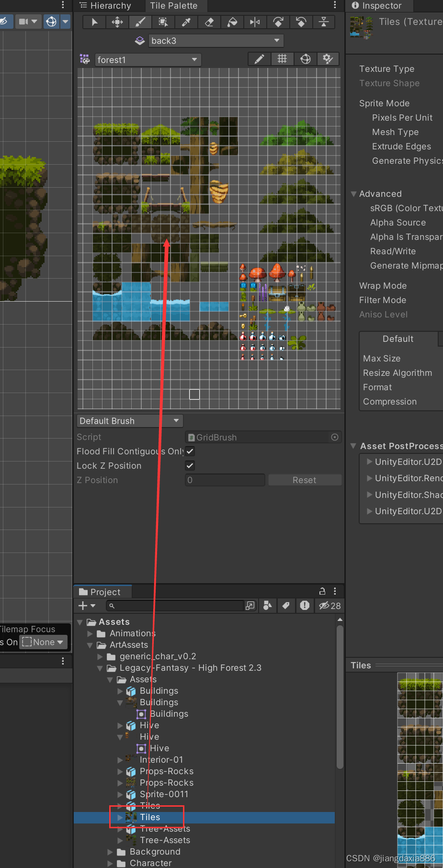Collapse the Advanced section in Inspector
Viewport: 443px width, 868px height.
click(x=353, y=194)
